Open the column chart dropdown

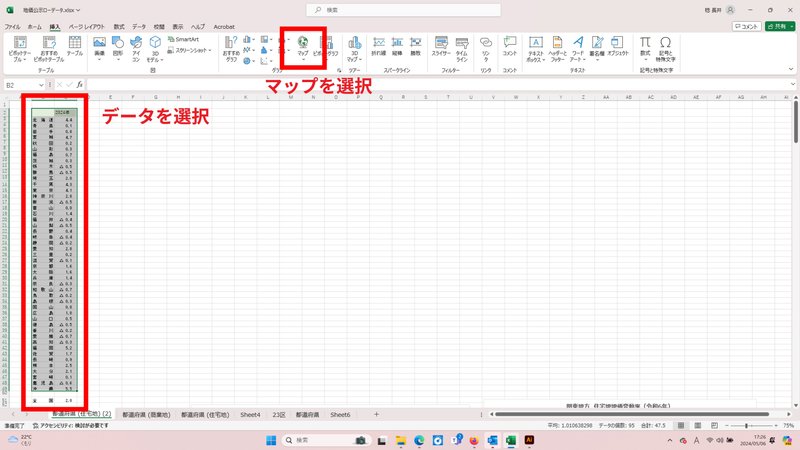249,39
